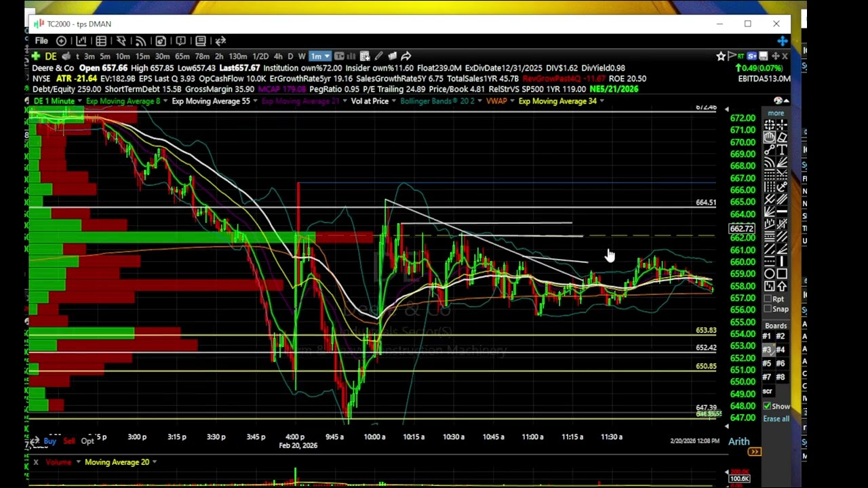The width and height of the screenshot is (868, 488).
Task: Select drawing board #2
Action: (x=781, y=336)
